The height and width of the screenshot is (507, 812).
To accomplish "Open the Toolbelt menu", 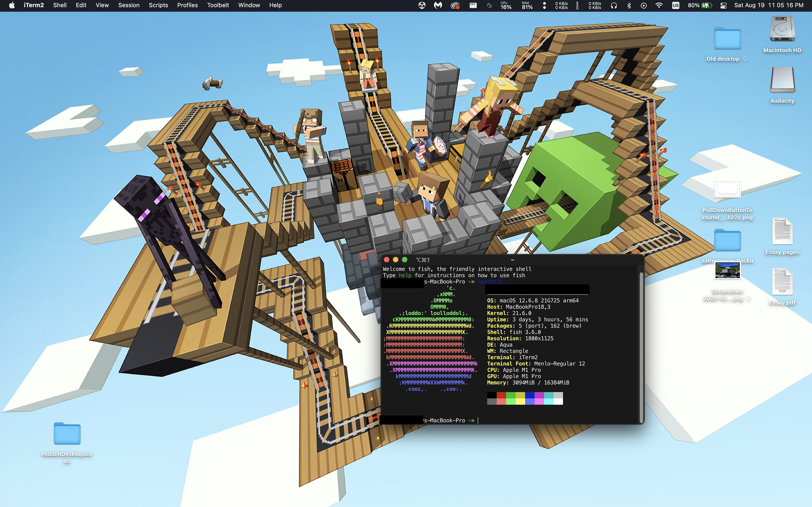I will 218,5.
